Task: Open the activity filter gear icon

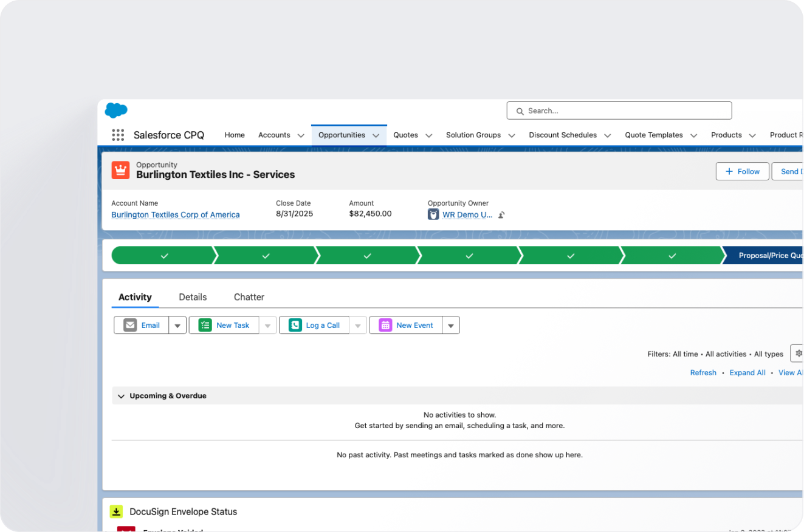Action: point(798,353)
